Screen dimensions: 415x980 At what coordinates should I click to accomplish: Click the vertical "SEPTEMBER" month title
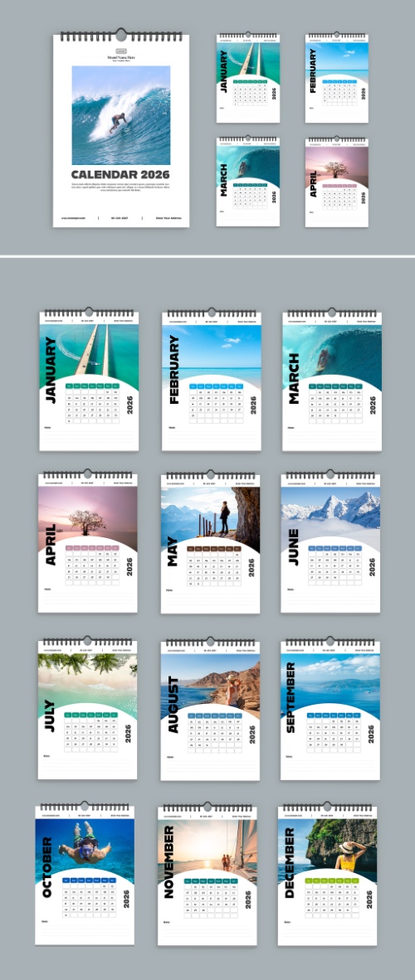tap(290, 697)
